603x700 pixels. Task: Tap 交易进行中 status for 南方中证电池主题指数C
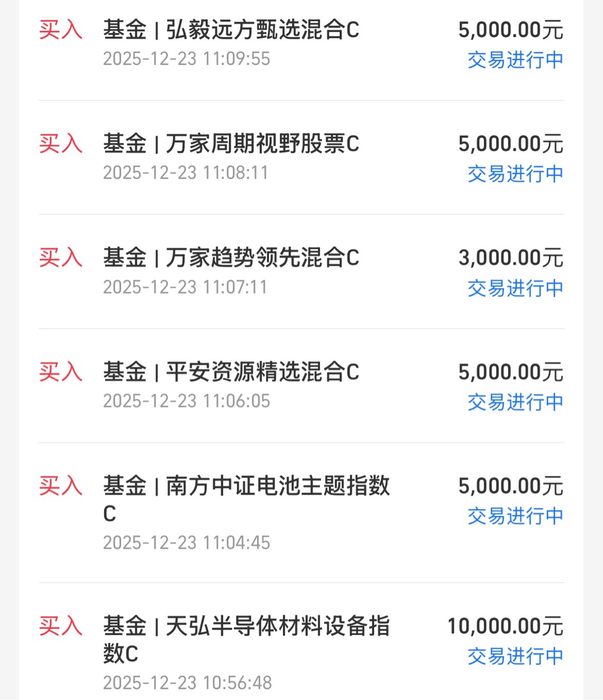[x=515, y=516]
